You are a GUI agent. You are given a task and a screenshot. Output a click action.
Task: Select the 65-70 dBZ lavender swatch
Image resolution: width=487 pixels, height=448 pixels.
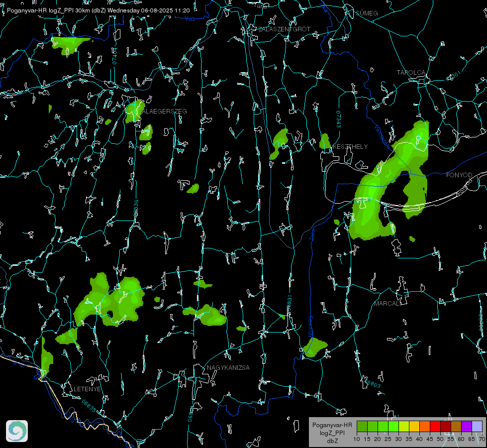[x=477, y=426]
